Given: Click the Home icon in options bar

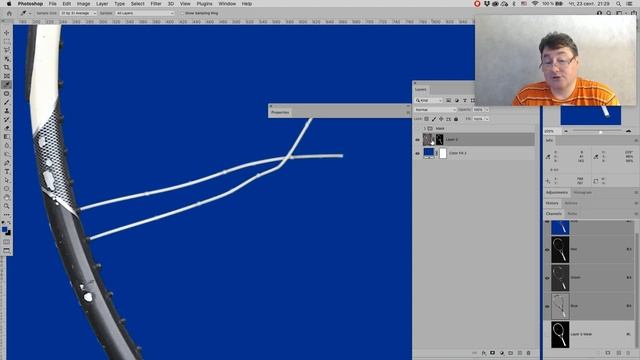Looking at the screenshot, I should [9, 13].
